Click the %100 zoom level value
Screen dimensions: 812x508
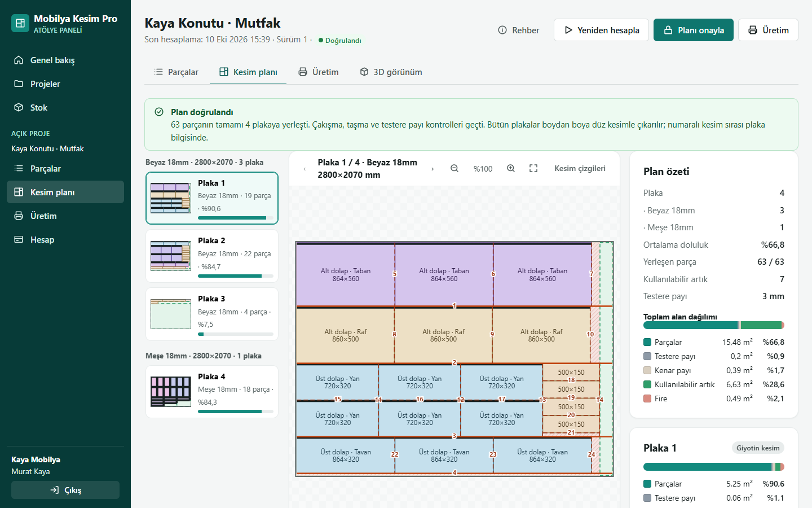click(x=483, y=169)
